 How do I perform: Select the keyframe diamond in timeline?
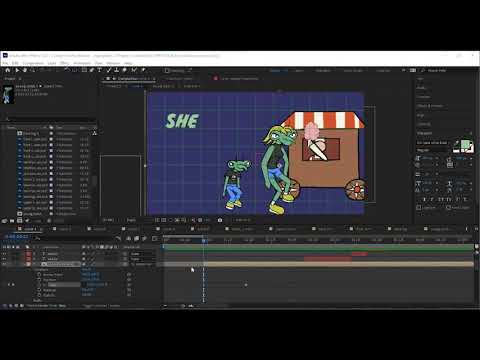point(246,285)
